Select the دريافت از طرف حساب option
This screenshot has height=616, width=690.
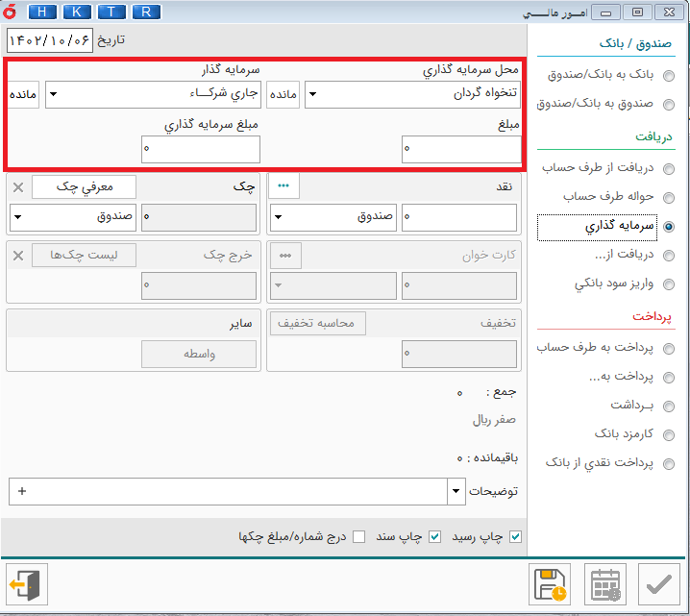(x=669, y=168)
